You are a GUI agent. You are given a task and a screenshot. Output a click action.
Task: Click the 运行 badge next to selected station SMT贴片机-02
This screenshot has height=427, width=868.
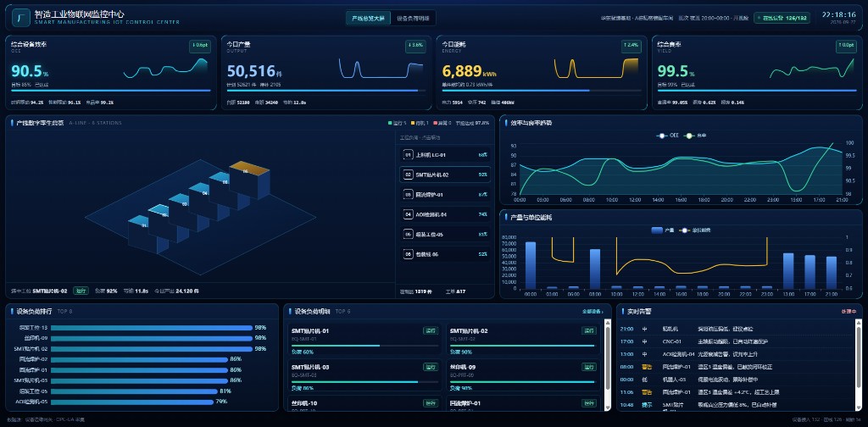pos(81,291)
